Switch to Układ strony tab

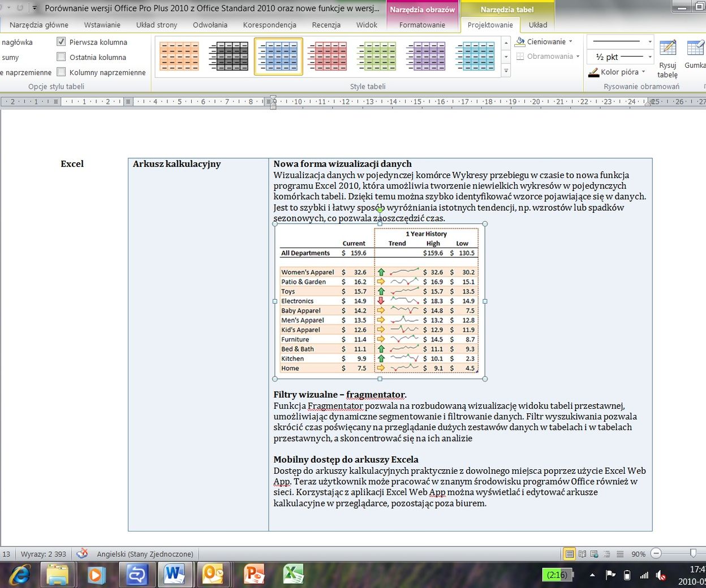[157, 25]
